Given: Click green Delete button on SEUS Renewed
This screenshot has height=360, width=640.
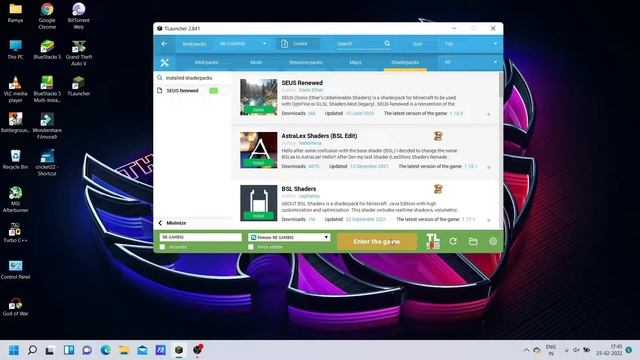Looking at the screenshot, I should tap(258, 110).
